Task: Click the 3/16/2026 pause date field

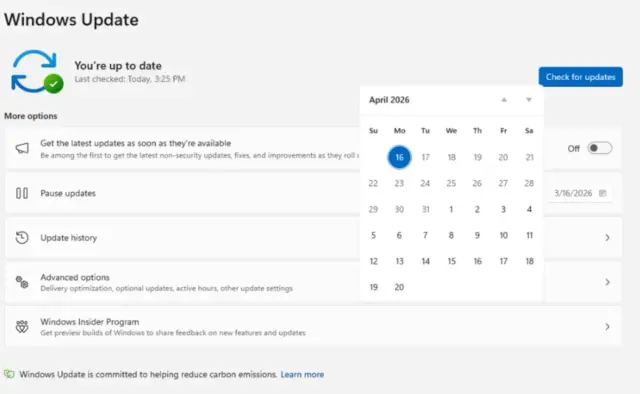Action: [580, 193]
